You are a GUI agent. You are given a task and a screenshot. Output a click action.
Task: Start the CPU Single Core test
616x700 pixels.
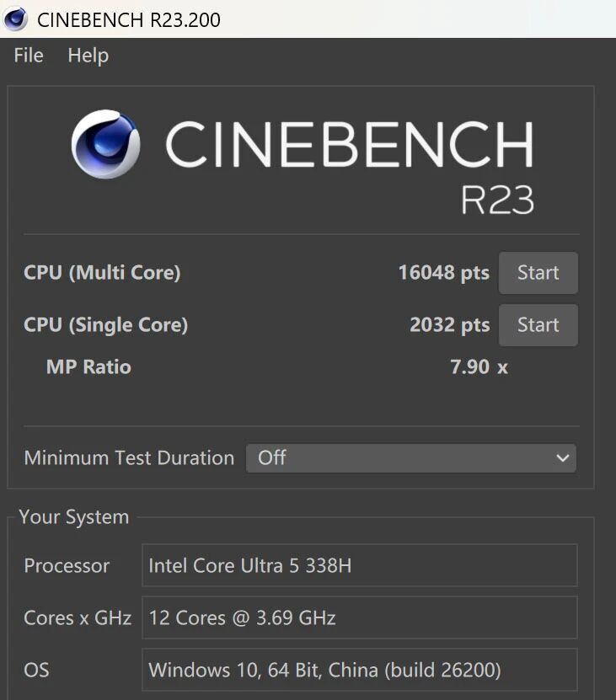538,325
